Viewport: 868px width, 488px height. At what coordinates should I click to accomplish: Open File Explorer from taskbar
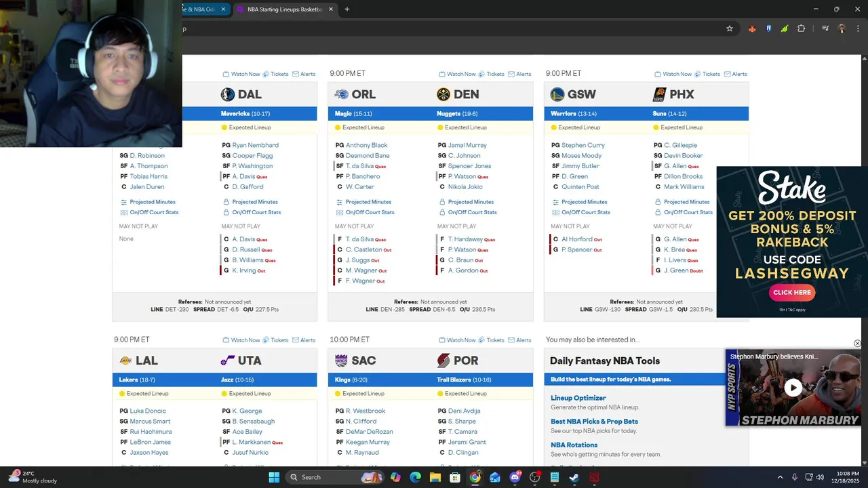[435, 477]
